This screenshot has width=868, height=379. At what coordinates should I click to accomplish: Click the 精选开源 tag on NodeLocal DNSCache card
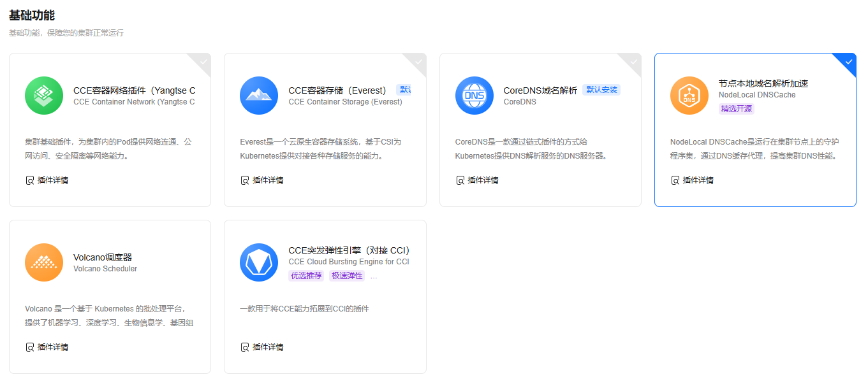tap(737, 109)
